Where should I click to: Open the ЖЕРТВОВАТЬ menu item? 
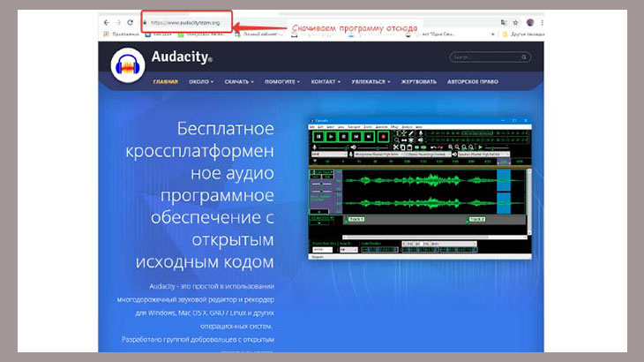418,82
